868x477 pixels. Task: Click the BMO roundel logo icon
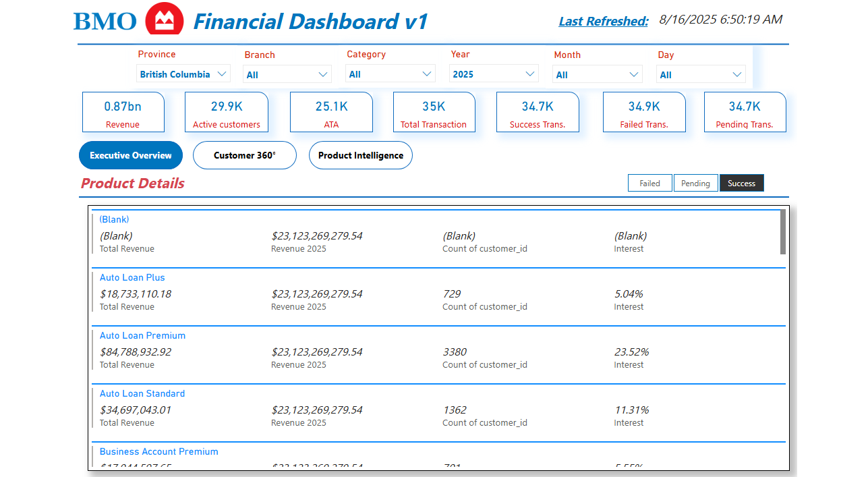coord(164,19)
